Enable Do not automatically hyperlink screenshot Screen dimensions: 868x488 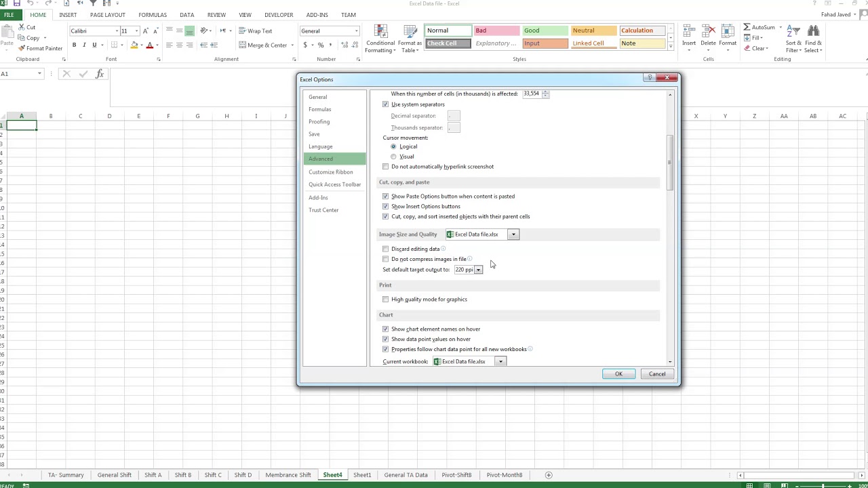[386, 167]
